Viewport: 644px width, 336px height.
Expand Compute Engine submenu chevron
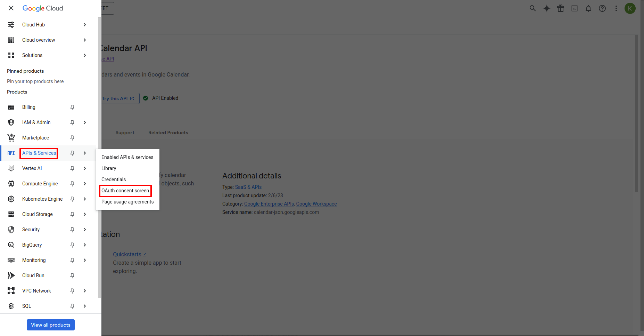point(85,184)
